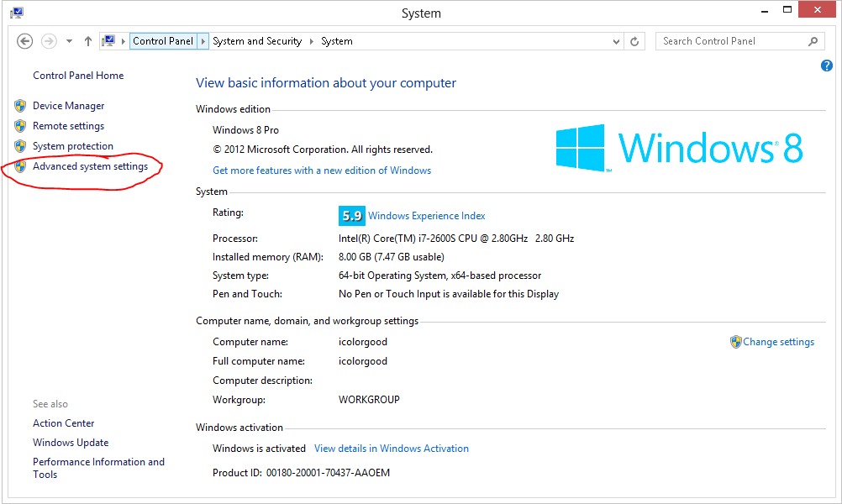842x504 pixels.
Task: Open System protection
Action: 73,146
